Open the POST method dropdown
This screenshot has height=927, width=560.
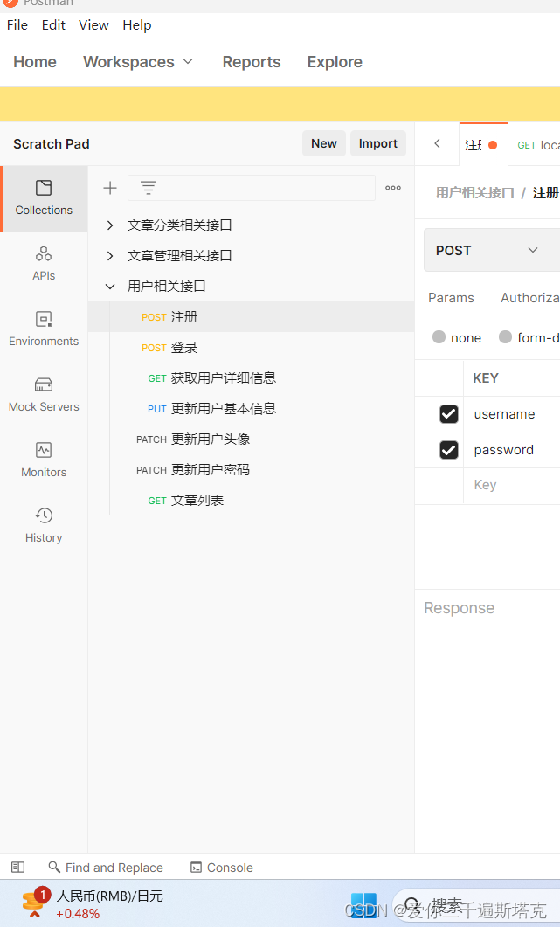487,250
